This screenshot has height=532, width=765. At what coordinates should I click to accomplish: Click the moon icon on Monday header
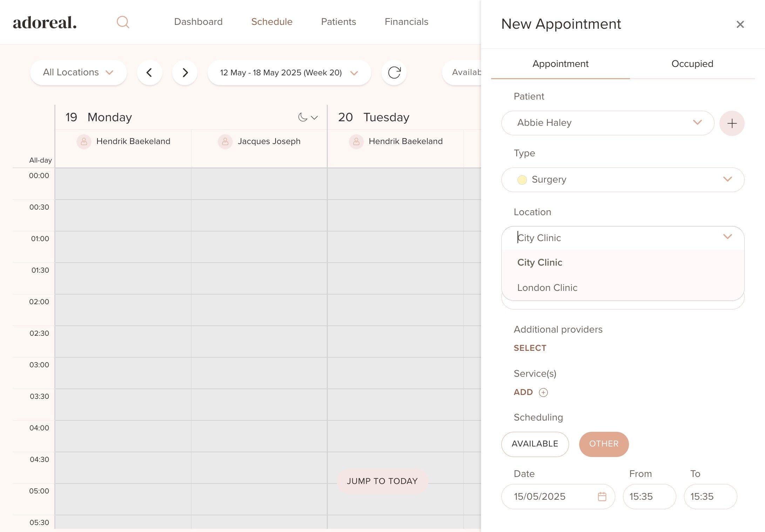[303, 117]
